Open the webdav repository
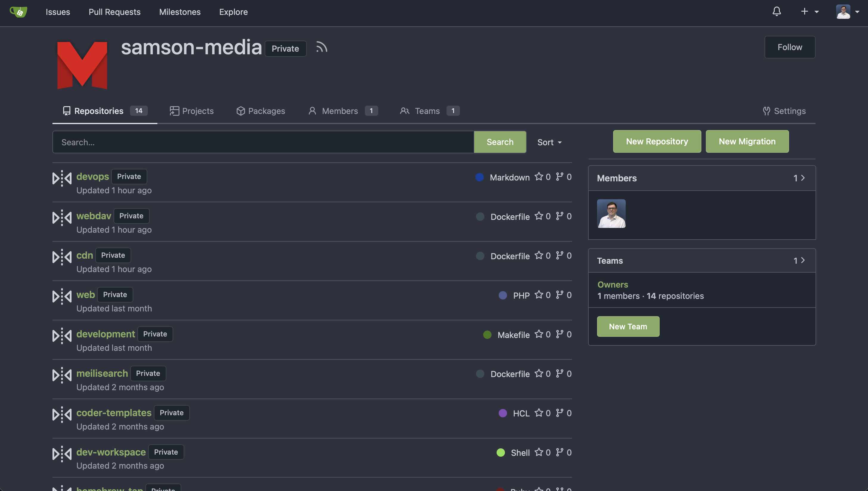 (94, 216)
